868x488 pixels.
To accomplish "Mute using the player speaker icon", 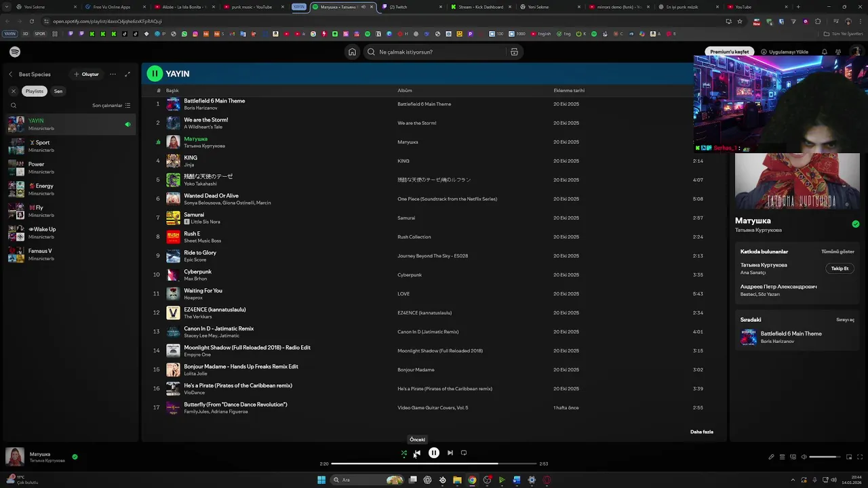I will click(x=804, y=457).
